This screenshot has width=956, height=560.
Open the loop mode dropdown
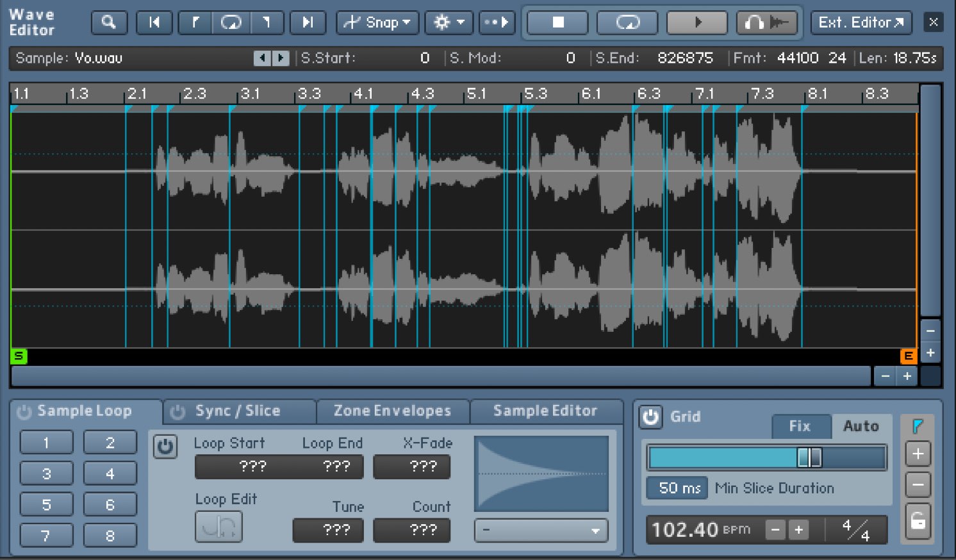(x=541, y=531)
